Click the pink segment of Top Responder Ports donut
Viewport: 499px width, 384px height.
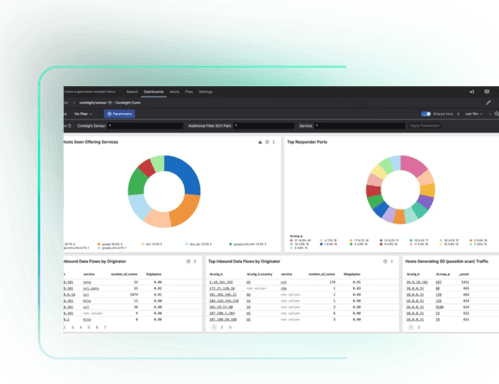pos(412,166)
